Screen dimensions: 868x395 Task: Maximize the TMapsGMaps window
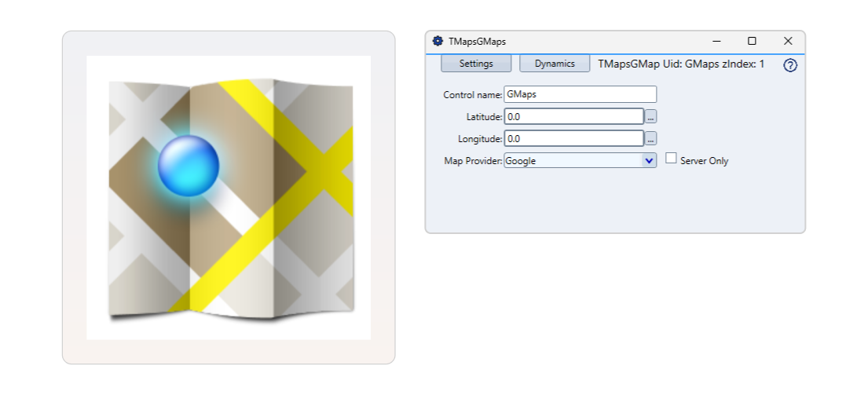(x=752, y=41)
